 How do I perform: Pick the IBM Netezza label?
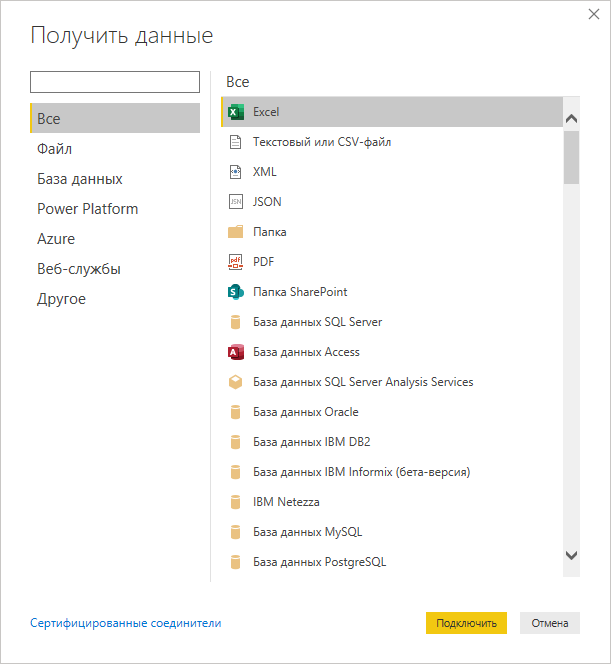(286, 502)
